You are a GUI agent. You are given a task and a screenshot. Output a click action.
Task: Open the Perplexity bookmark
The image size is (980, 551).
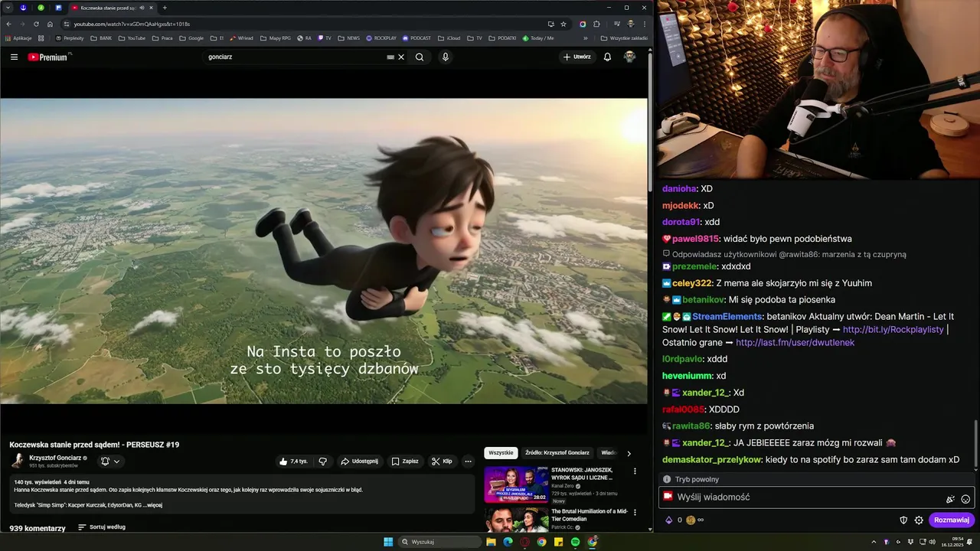(70, 37)
